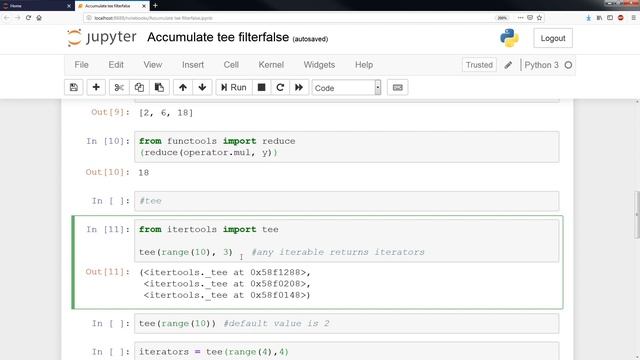Click the pencil edit mode icon
The width and height of the screenshot is (640, 360).
[508, 65]
